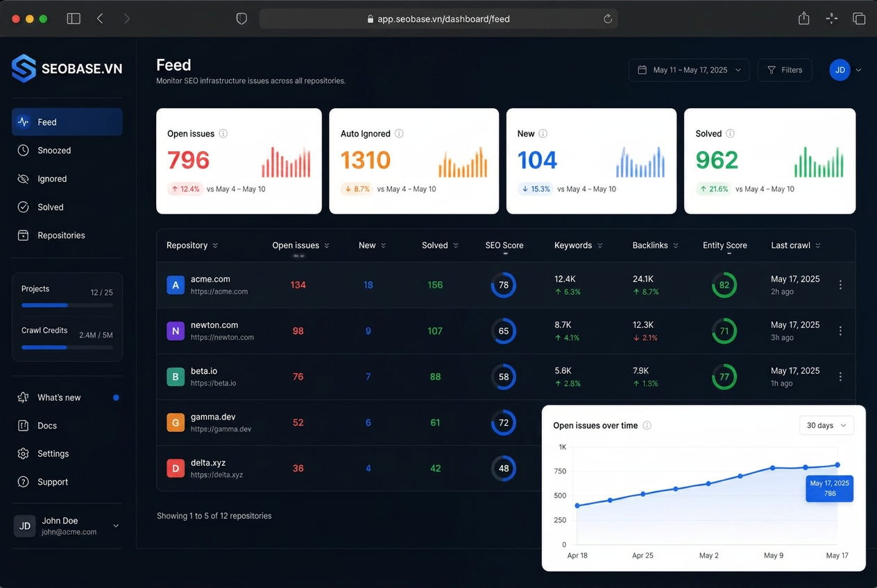The image size is (877, 588).
Task: Click the 134 open issues value for acme.com
Action: (298, 285)
